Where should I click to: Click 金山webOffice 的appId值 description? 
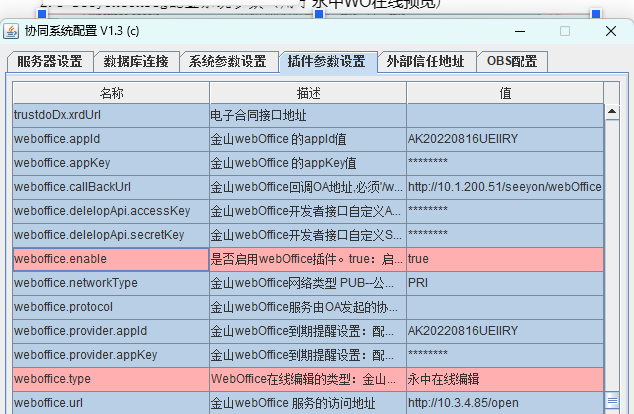tap(308, 139)
